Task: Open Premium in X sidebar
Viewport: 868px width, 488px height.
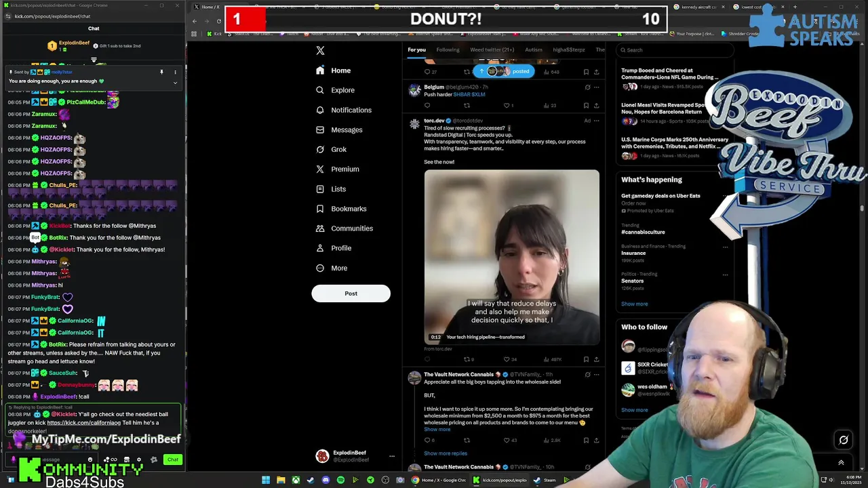Action: (337, 169)
